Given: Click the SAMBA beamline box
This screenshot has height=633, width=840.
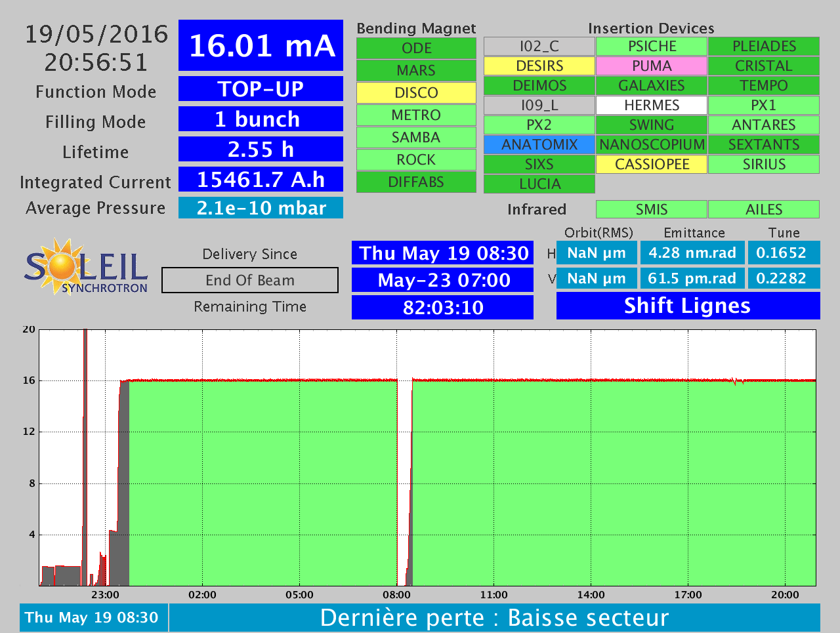Looking at the screenshot, I should point(416,137).
